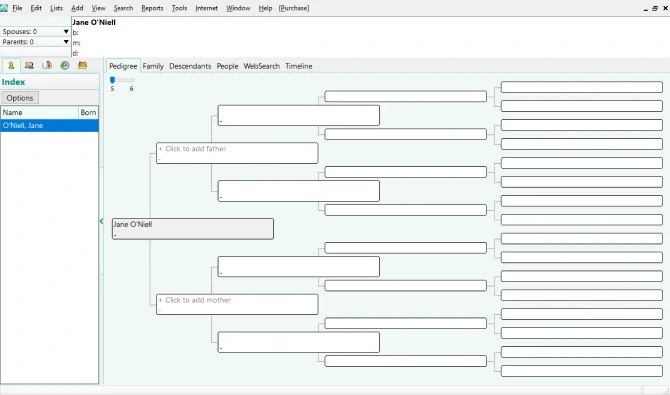Select O'Niell, Jane in the index list
Screen dimensions: 670x395
click(x=50, y=125)
